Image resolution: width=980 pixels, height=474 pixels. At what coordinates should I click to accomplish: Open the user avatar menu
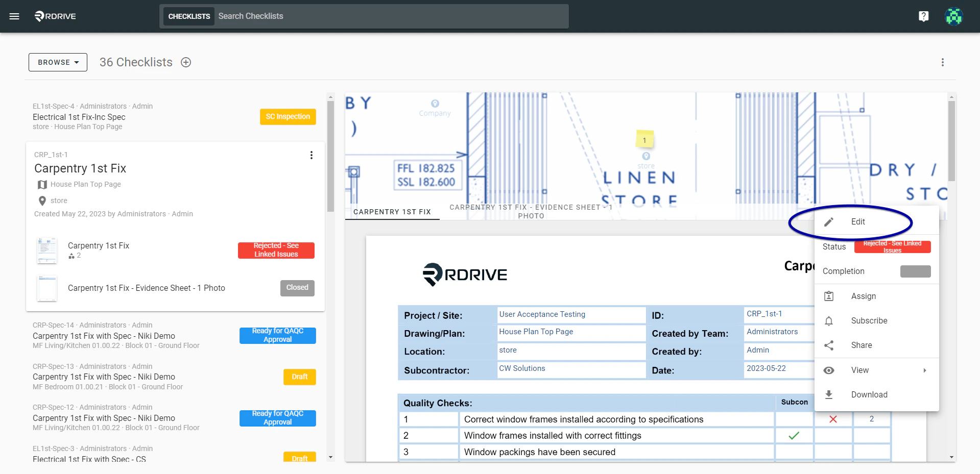click(953, 16)
